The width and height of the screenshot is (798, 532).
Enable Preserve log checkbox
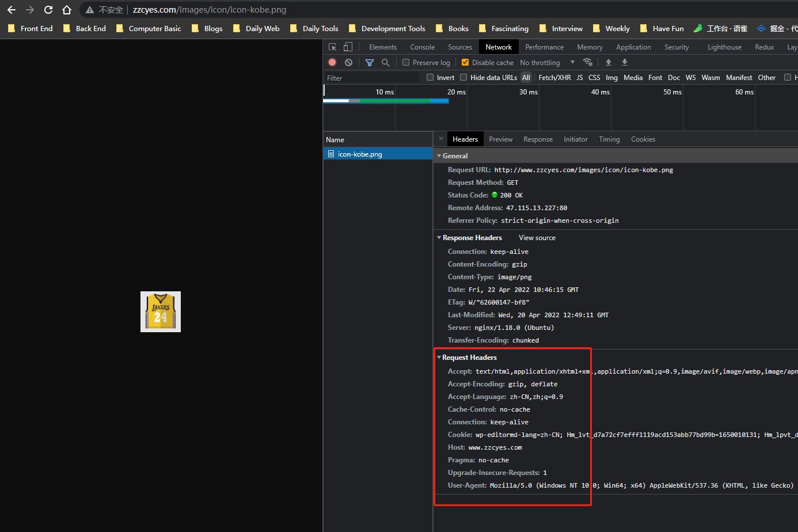tap(406, 62)
